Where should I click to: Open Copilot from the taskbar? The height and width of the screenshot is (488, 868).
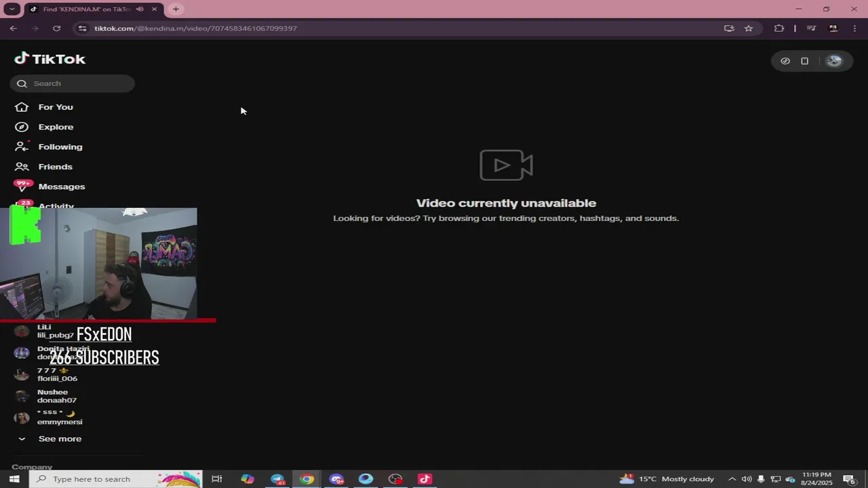248,479
